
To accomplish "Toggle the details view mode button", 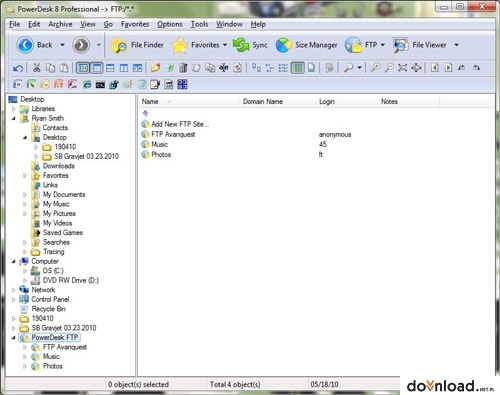I will click(298, 68).
